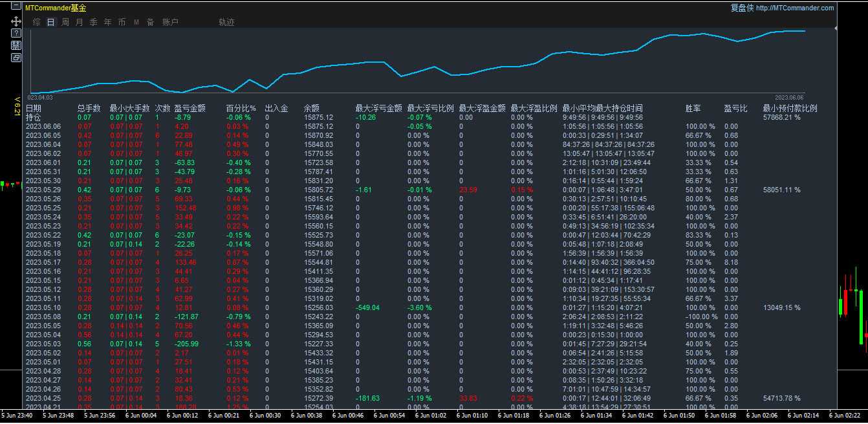Open the 备 tab
868x424 pixels.
pyautogui.click(x=150, y=22)
